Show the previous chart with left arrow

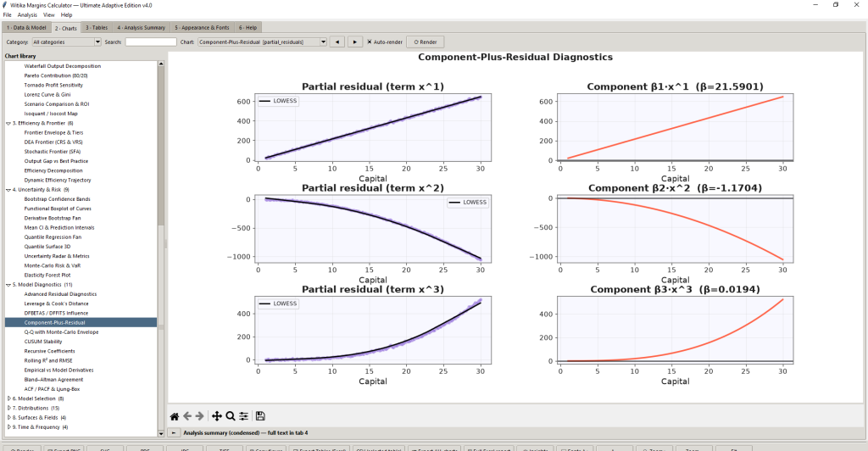tap(337, 42)
